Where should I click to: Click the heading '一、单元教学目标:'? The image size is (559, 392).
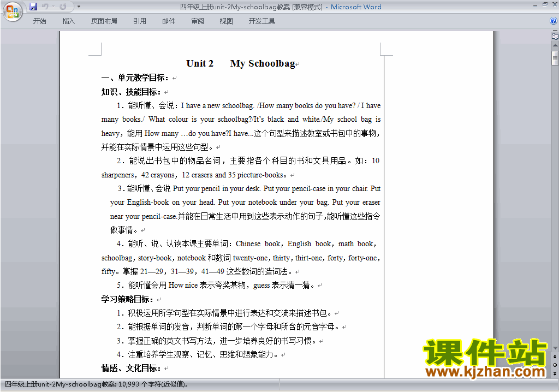tap(135, 78)
